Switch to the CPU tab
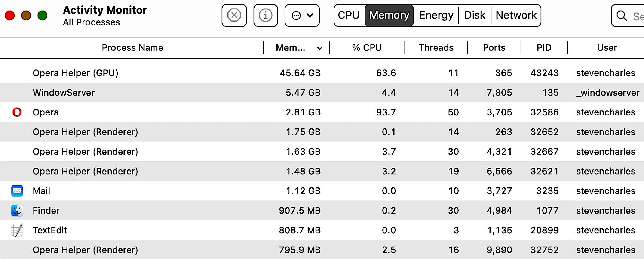This screenshot has width=644, height=259. click(x=349, y=15)
